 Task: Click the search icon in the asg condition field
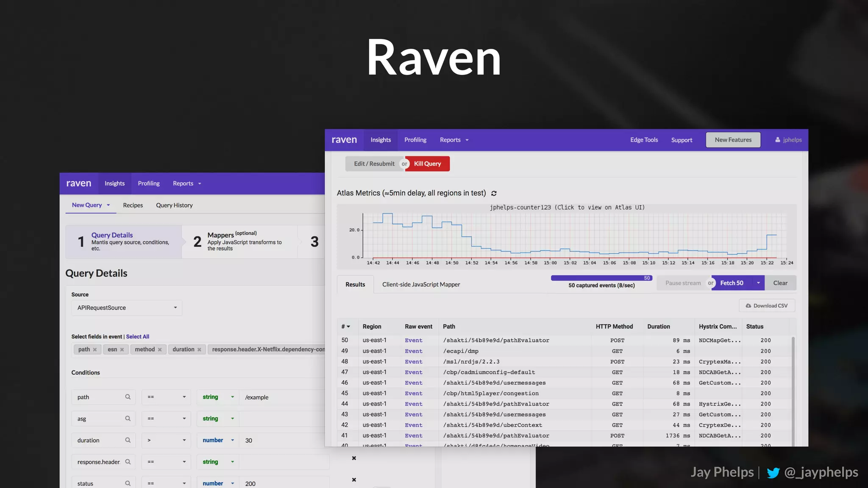point(128,419)
